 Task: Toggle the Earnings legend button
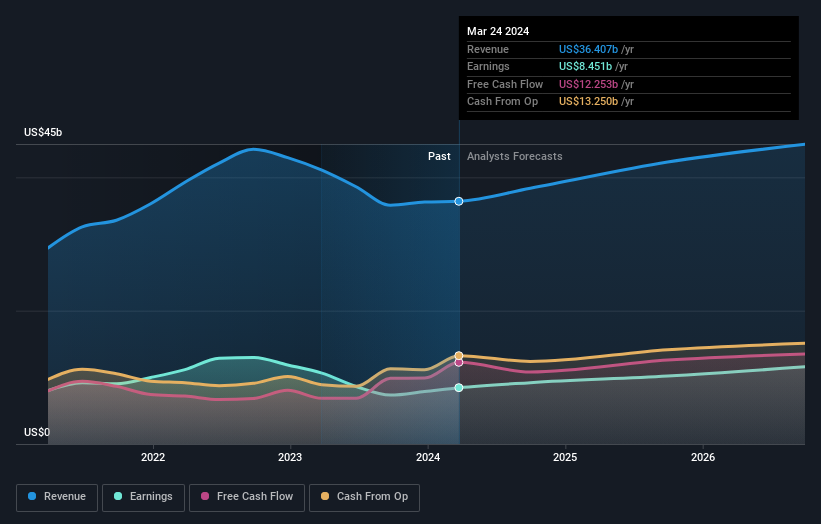click(143, 497)
